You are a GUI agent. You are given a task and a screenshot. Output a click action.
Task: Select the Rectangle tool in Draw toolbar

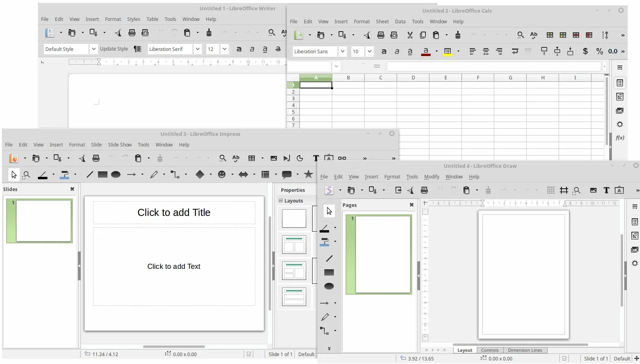(x=329, y=272)
